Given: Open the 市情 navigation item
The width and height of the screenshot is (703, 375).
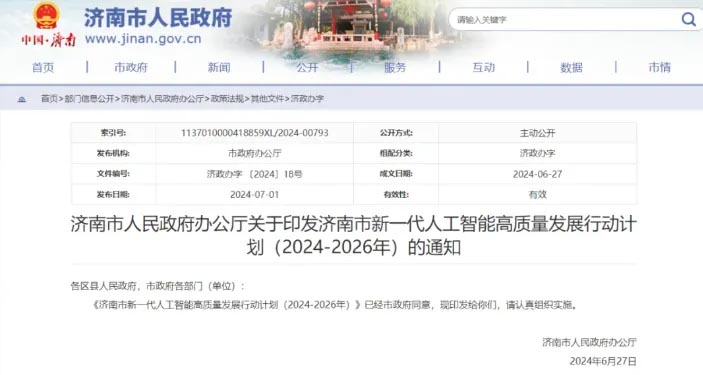Looking at the screenshot, I should (660, 67).
